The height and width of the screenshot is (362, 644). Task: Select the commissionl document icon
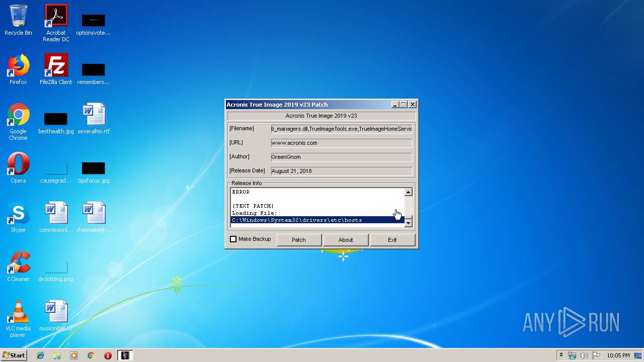click(x=56, y=217)
